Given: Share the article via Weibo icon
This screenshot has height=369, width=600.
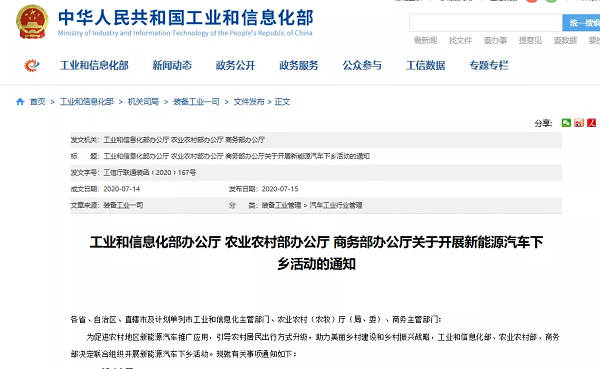Looking at the screenshot, I should [579, 122].
